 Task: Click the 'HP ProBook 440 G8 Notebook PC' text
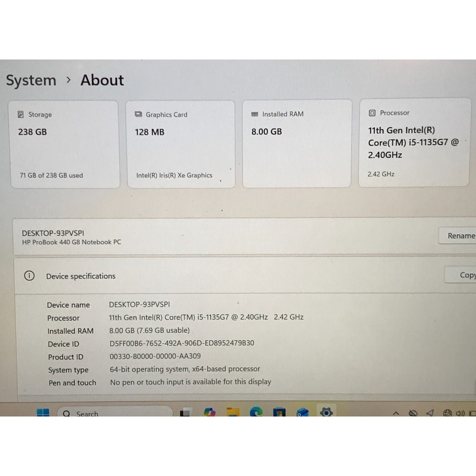click(71, 242)
